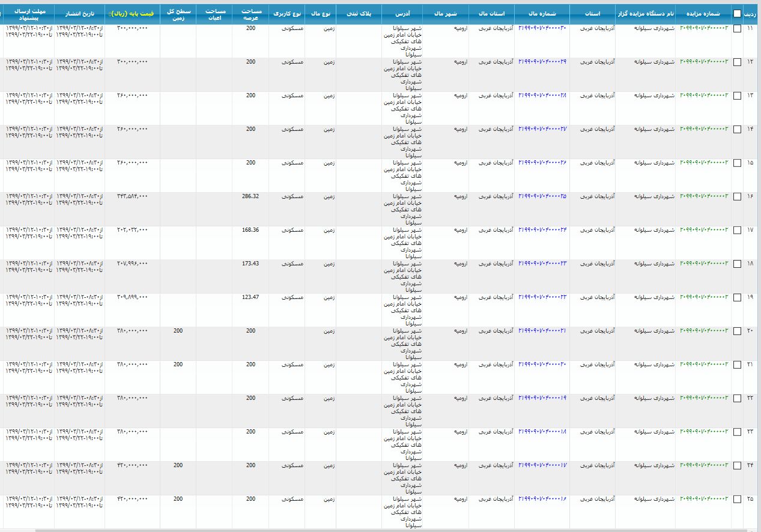The height and width of the screenshot is (532, 761).
Task: Open green auction number link in row ۲۵
Action: (x=704, y=499)
